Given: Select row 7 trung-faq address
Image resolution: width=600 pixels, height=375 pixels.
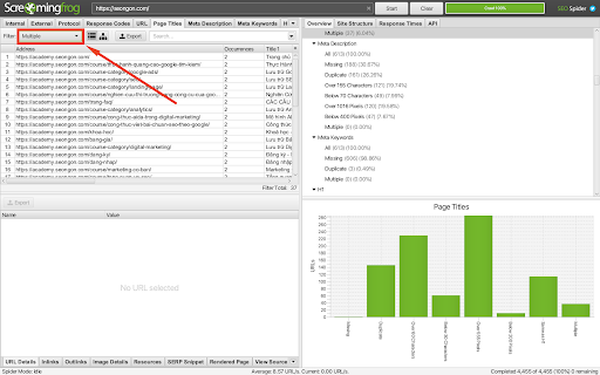Looking at the screenshot, I should tap(64, 102).
